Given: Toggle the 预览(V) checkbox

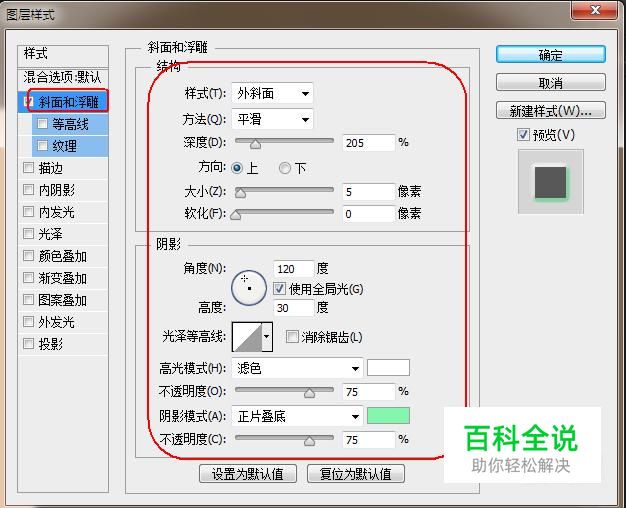Looking at the screenshot, I should click(523, 135).
